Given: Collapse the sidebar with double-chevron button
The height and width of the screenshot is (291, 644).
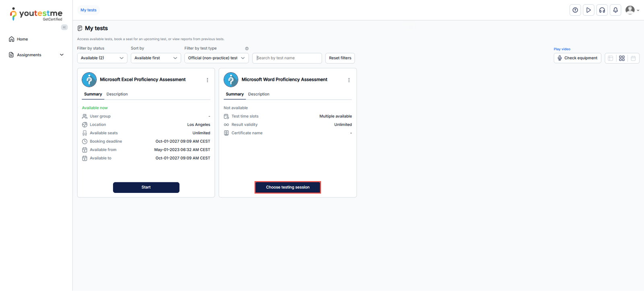Looking at the screenshot, I should pyautogui.click(x=64, y=27).
